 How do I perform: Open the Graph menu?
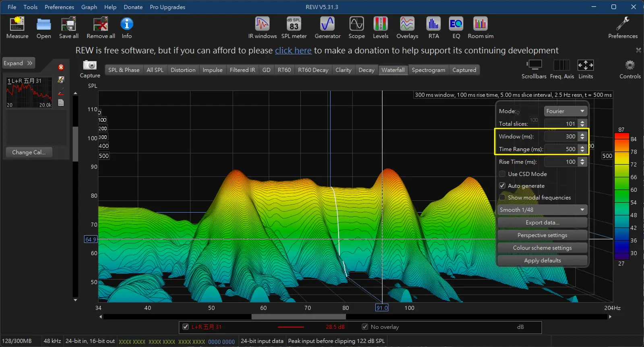click(x=89, y=7)
